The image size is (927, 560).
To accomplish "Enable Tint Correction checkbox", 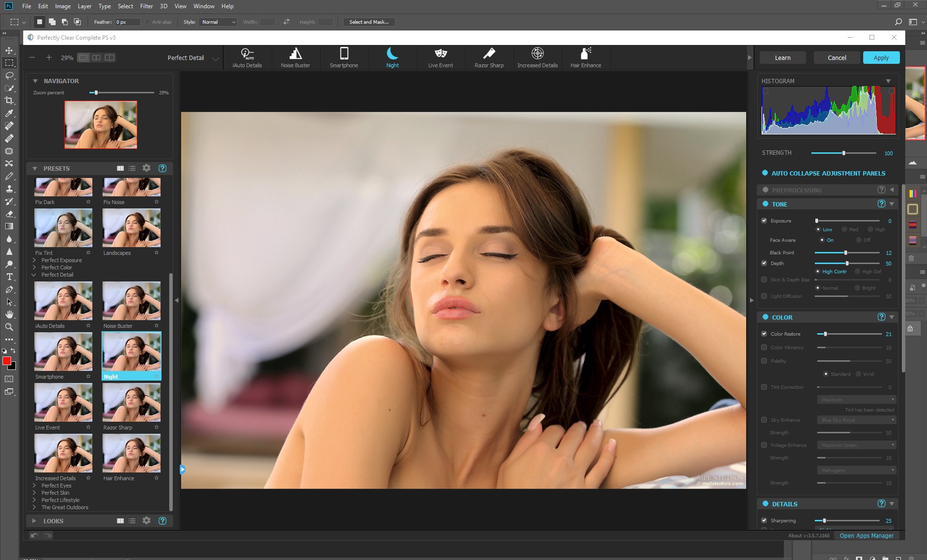I will pyautogui.click(x=764, y=387).
